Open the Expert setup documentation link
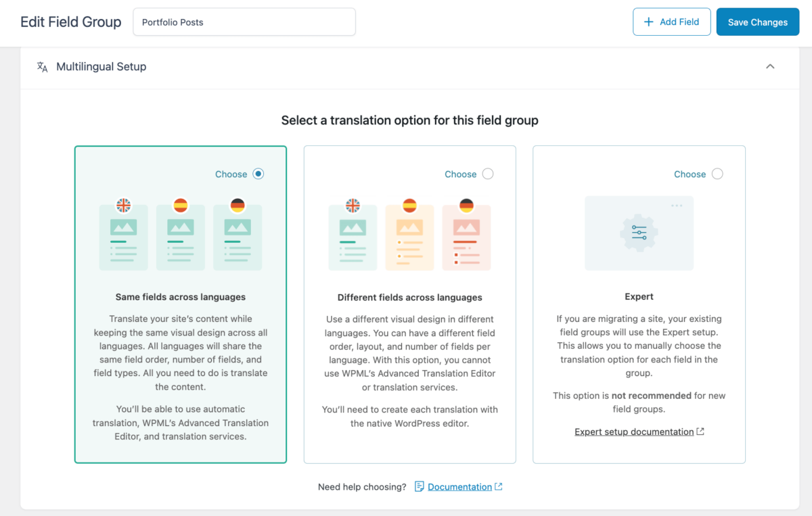Screen dimensions: 812x516 click(634, 431)
